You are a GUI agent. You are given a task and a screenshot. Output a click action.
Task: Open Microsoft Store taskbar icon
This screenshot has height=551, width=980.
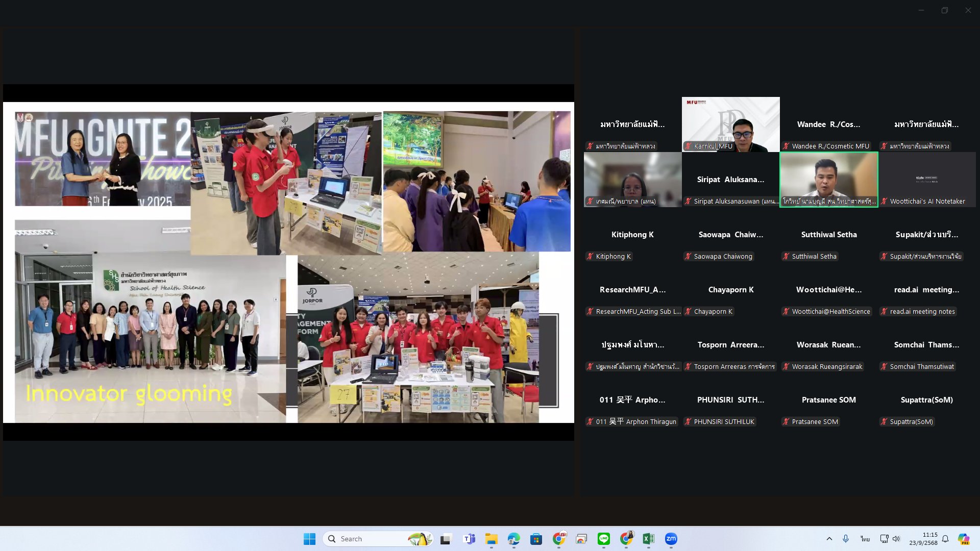click(x=536, y=539)
